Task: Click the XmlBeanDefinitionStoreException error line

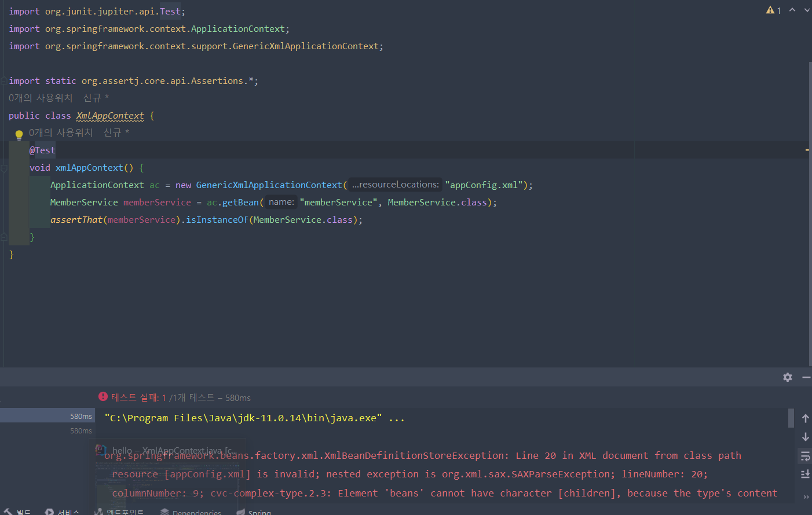Action: pyautogui.click(x=423, y=455)
